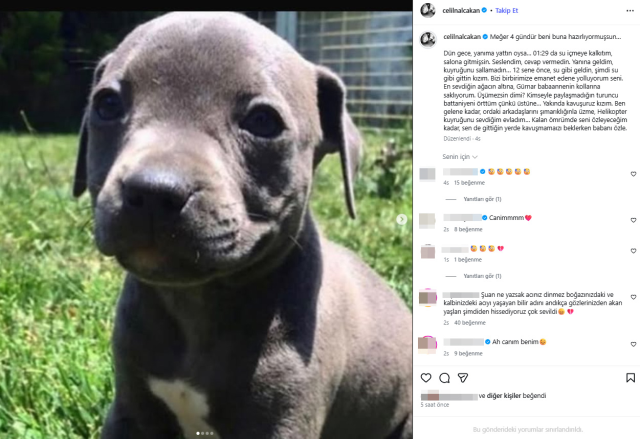Like the 'Ah canım benim' comment
The image size is (640, 439).
click(x=633, y=344)
